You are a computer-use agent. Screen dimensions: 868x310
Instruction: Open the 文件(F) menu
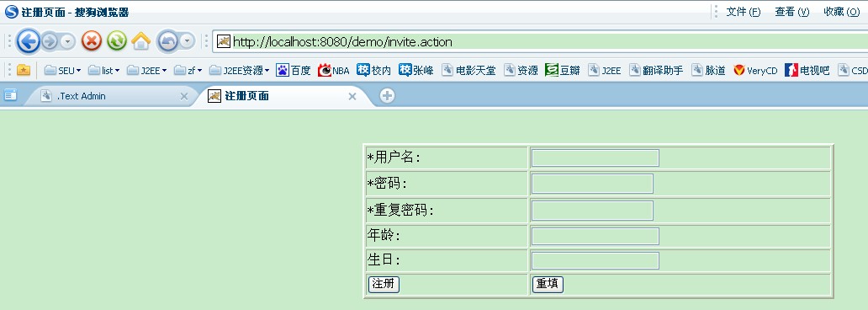click(x=744, y=12)
